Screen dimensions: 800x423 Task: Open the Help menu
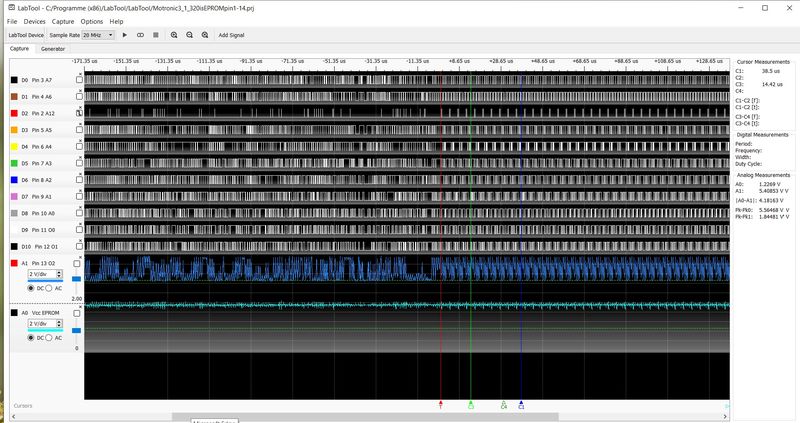116,21
